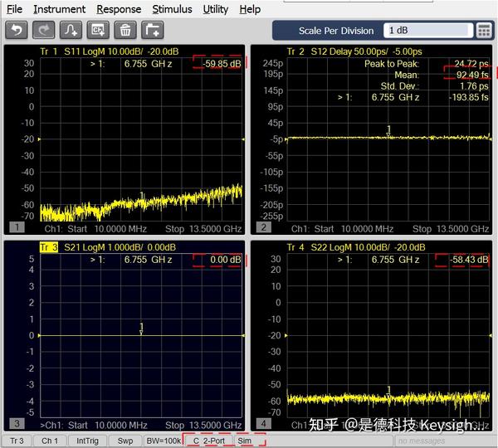Click the add channel icon
The image size is (498, 448).
point(98,31)
